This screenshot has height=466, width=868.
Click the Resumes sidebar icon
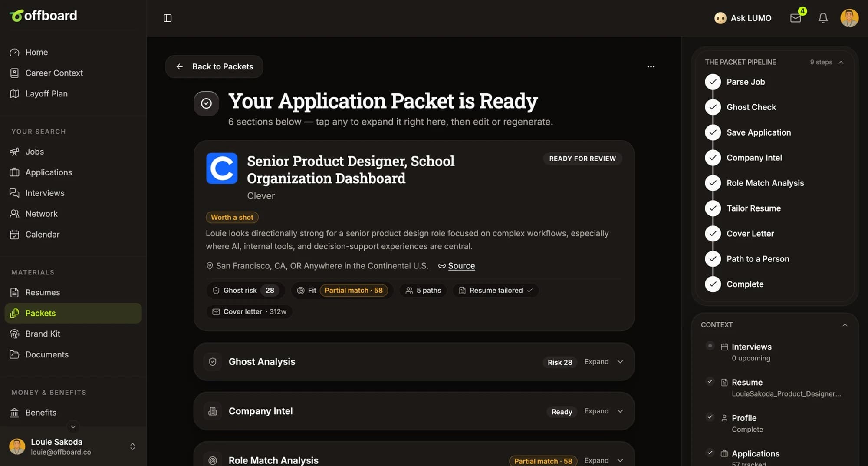pos(14,292)
